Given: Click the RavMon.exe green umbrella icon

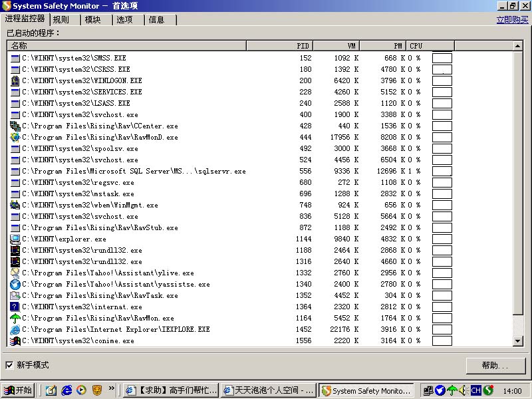Looking at the screenshot, I should point(15,319).
